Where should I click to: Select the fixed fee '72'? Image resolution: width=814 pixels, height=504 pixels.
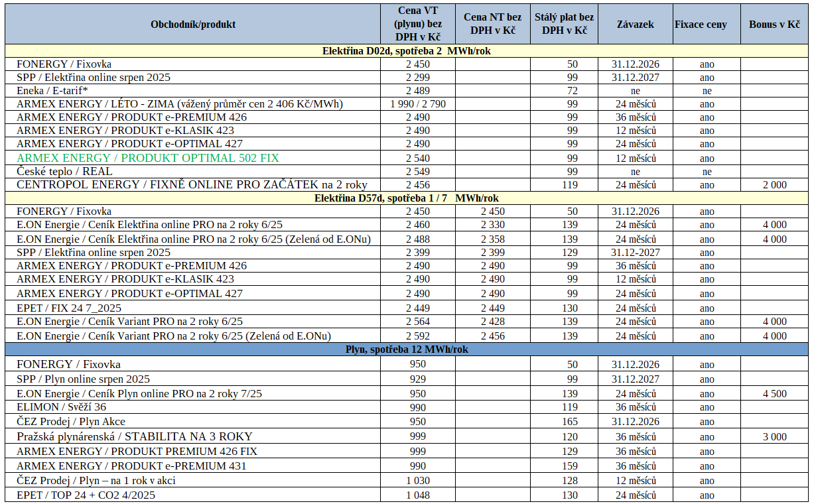point(573,91)
